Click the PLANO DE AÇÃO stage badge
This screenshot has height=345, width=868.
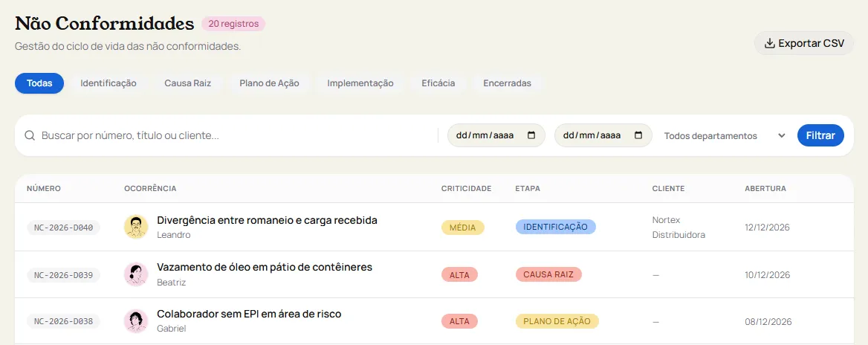(557, 321)
